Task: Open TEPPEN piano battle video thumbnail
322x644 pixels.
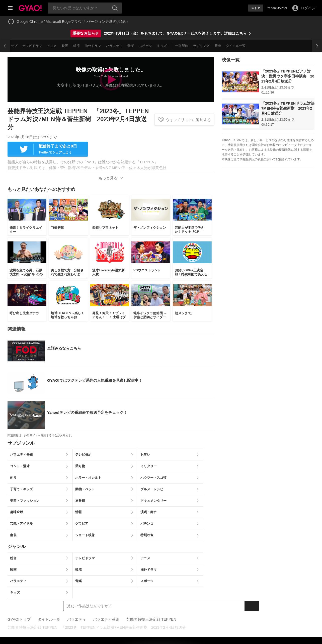Action: pos(240,82)
